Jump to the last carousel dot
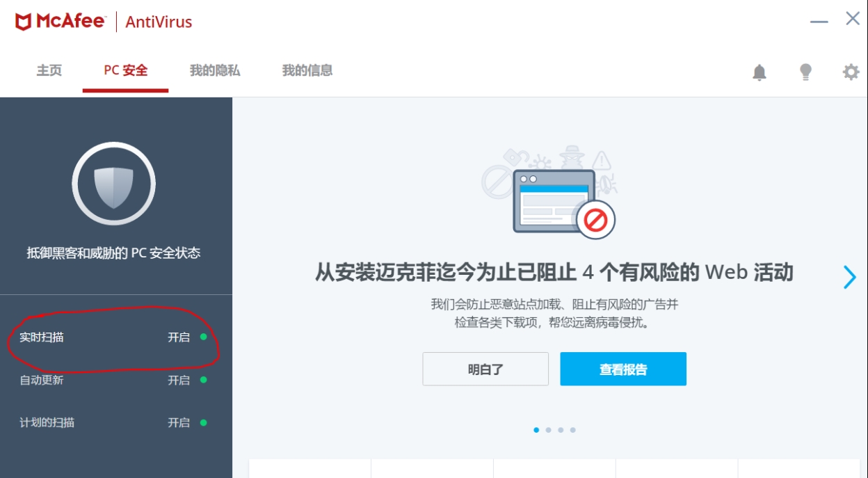Screen dimensions: 868x478 click(x=573, y=430)
